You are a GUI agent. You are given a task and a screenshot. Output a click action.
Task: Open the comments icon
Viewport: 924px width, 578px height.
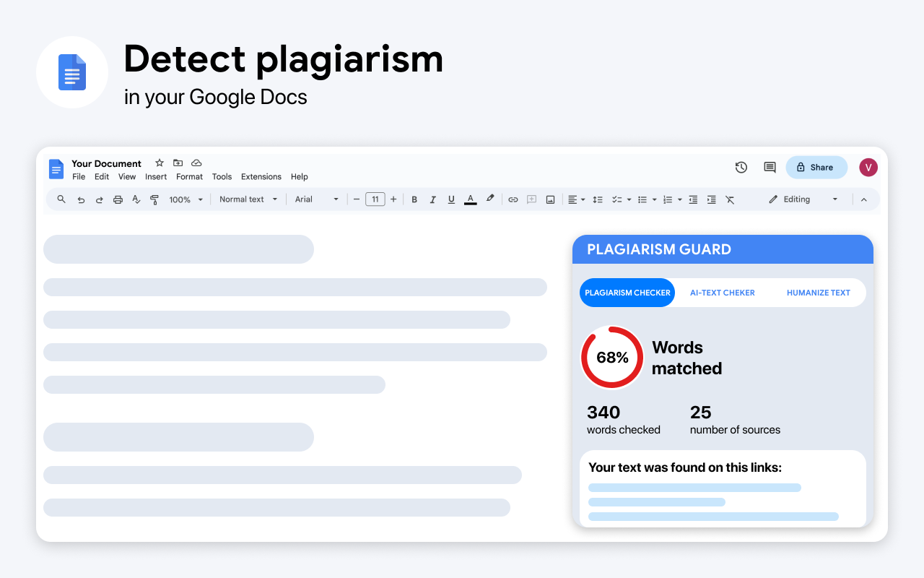(770, 168)
